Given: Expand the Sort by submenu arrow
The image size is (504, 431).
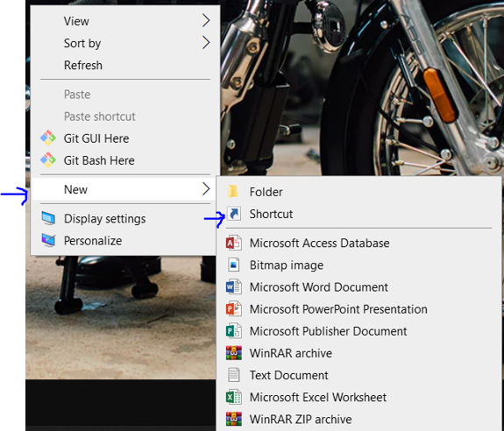Looking at the screenshot, I should (206, 43).
